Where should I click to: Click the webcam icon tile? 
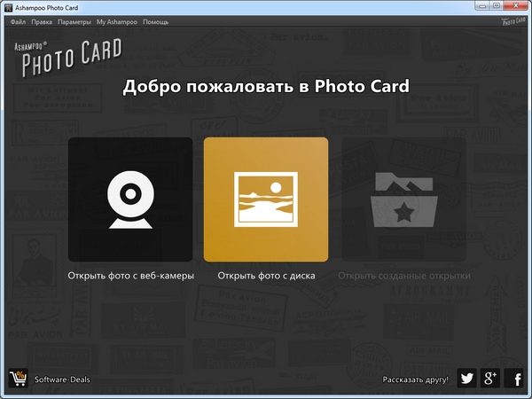pos(130,199)
